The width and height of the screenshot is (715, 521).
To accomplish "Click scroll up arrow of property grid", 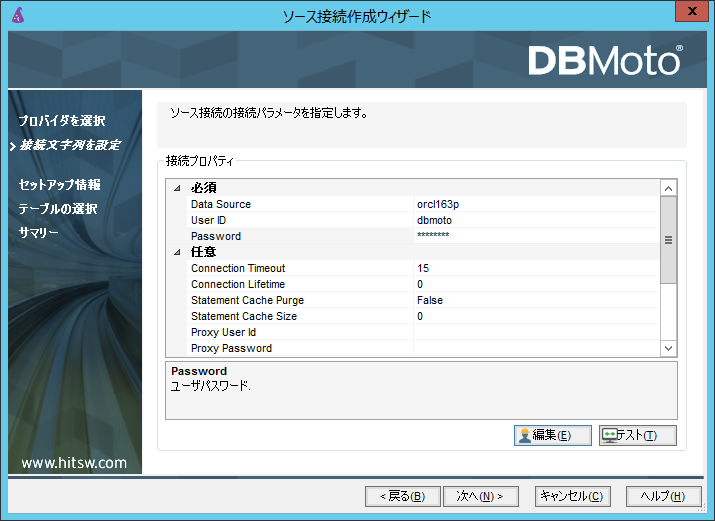I will click(x=668, y=188).
